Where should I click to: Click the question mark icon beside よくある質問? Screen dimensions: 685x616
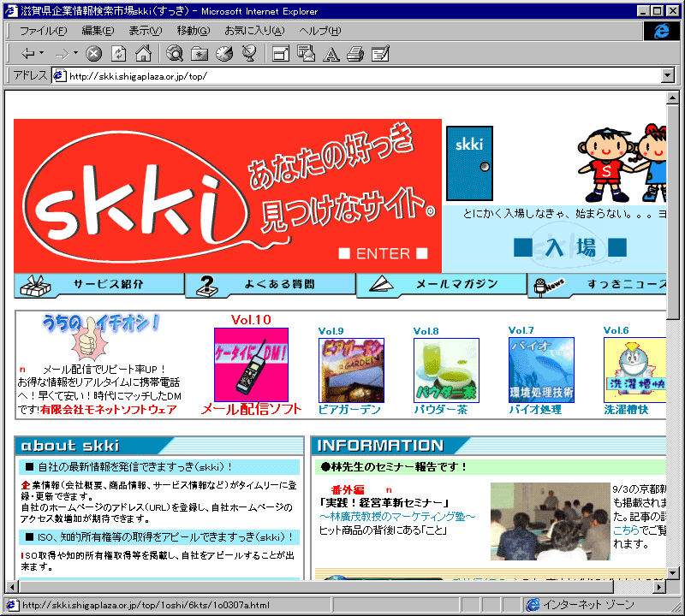point(206,286)
